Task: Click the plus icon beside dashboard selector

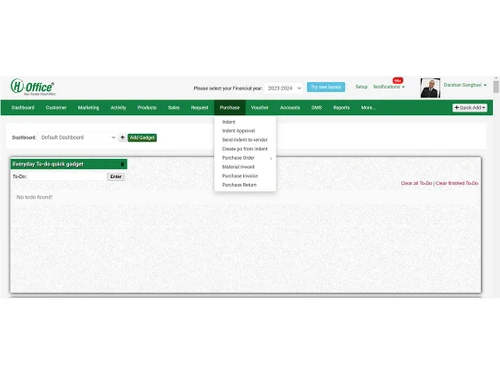Action: coord(122,137)
